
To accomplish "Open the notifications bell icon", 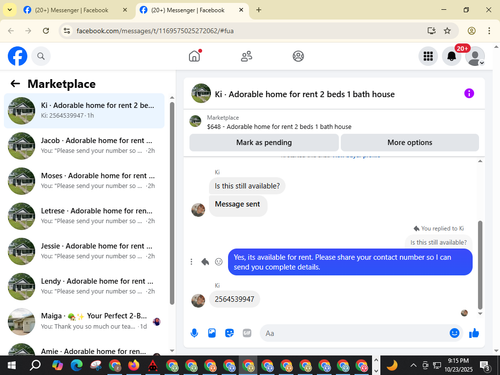I will pos(451,56).
